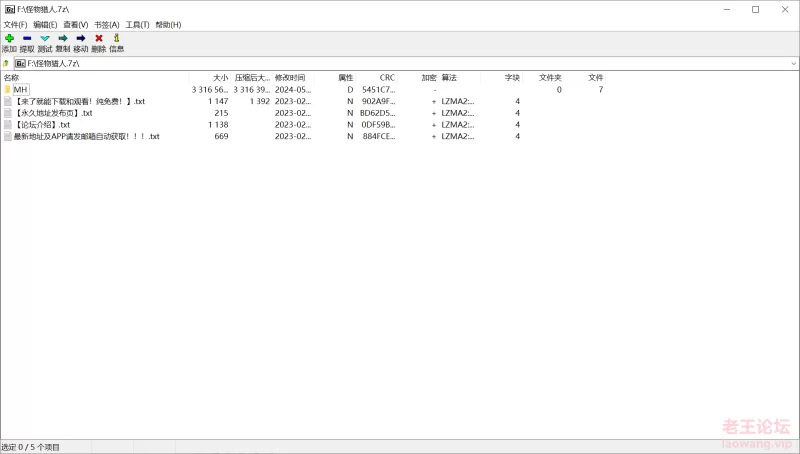The image size is (800, 454).
Task: Select the file 最新地址及APP请发邮箱自动获取！！！.txt
Action: coord(87,136)
